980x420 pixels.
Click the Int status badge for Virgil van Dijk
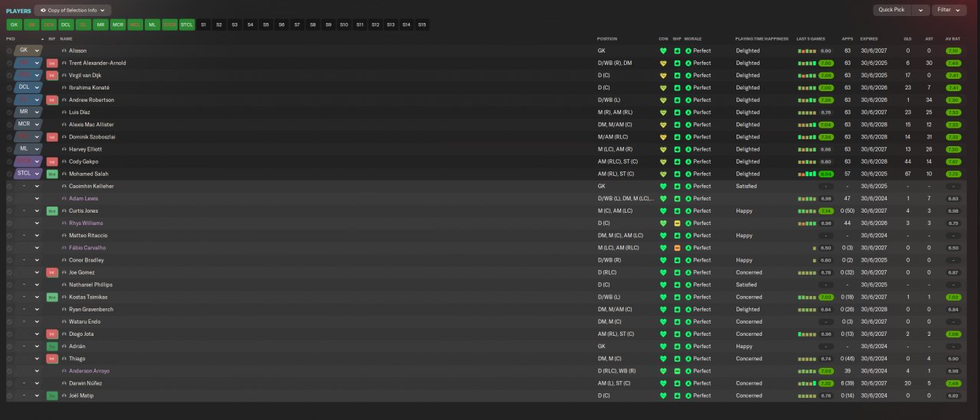click(52, 75)
